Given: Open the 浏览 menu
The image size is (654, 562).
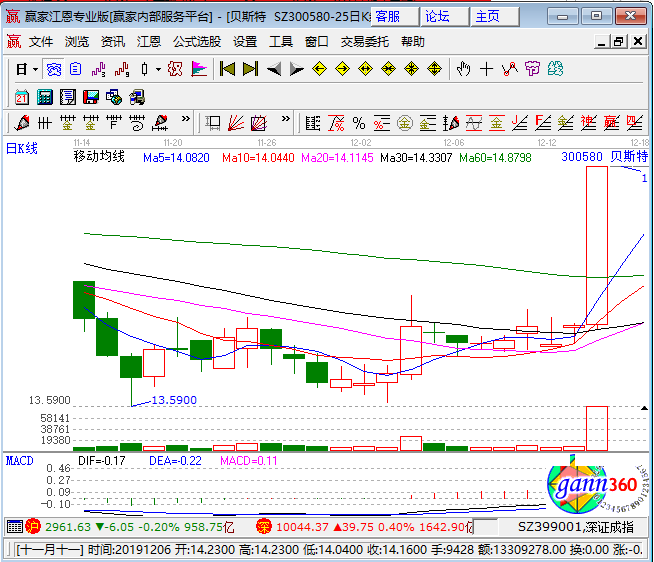Looking at the screenshot, I should [77, 42].
